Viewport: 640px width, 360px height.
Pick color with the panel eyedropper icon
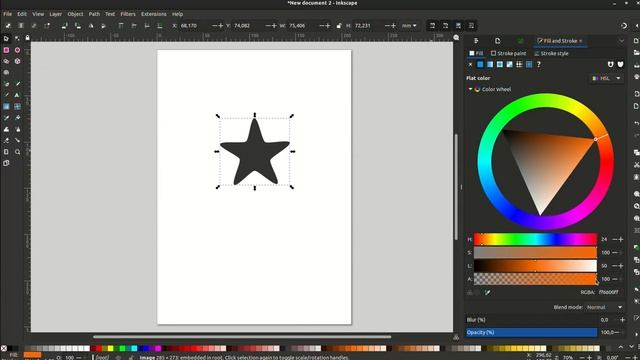[x=487, y=292]
